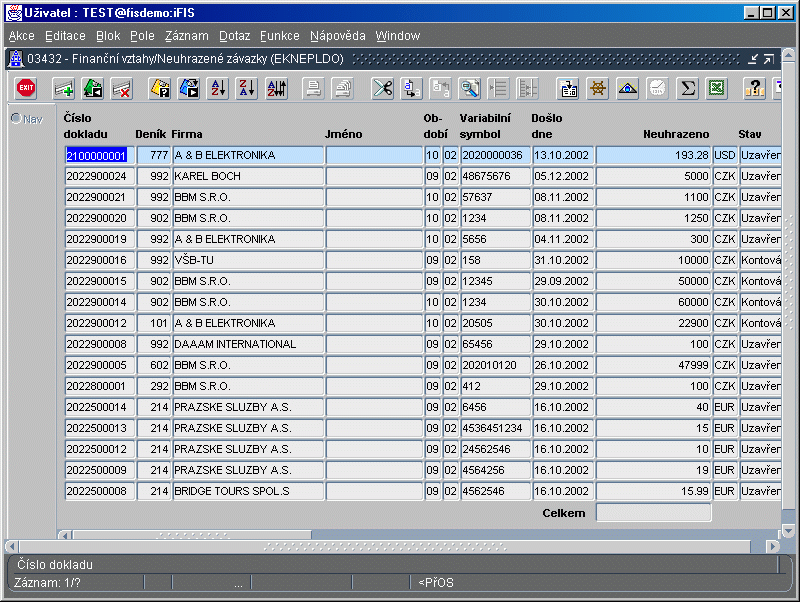Click the Sigma sum icon
Screen dimensions: 800x602
687,88
